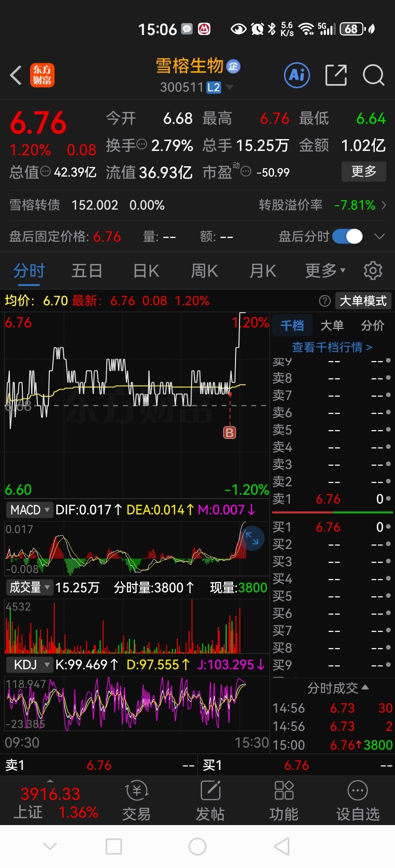Tap the 14:56 trade of 30 lots
The height and width of the screenshot is (868, 395).
[332, 708]
